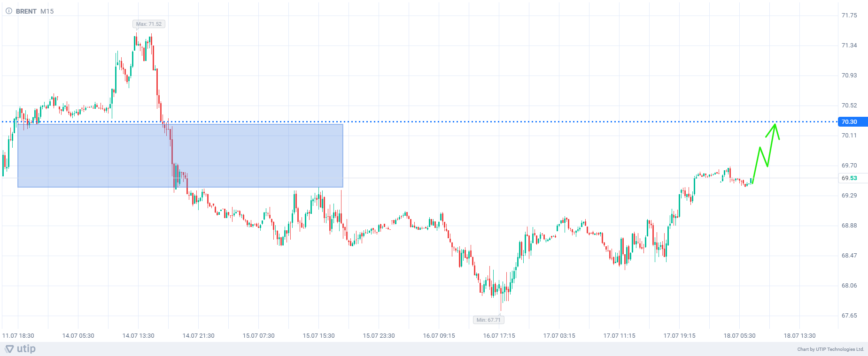Screen dimensions: 868x356
Task: Click the info icon beside BRENT
Action: [x=8, y=11]
